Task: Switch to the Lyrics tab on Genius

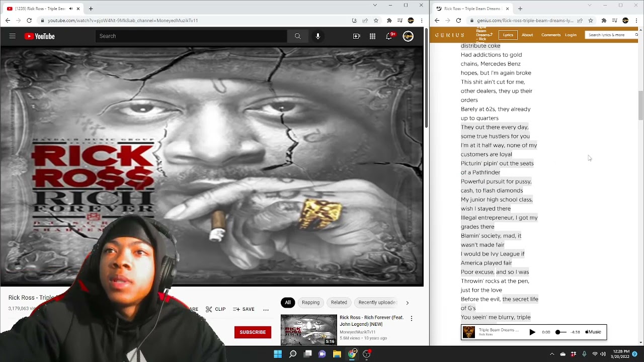Action: tap(508, 35)
